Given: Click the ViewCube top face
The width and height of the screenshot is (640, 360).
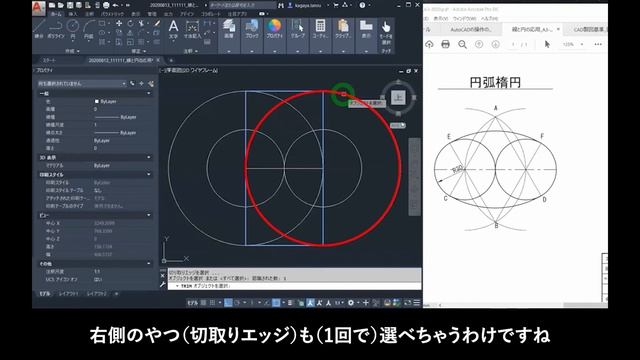Looking at the screenshot, I should click(x=398, y=98).
